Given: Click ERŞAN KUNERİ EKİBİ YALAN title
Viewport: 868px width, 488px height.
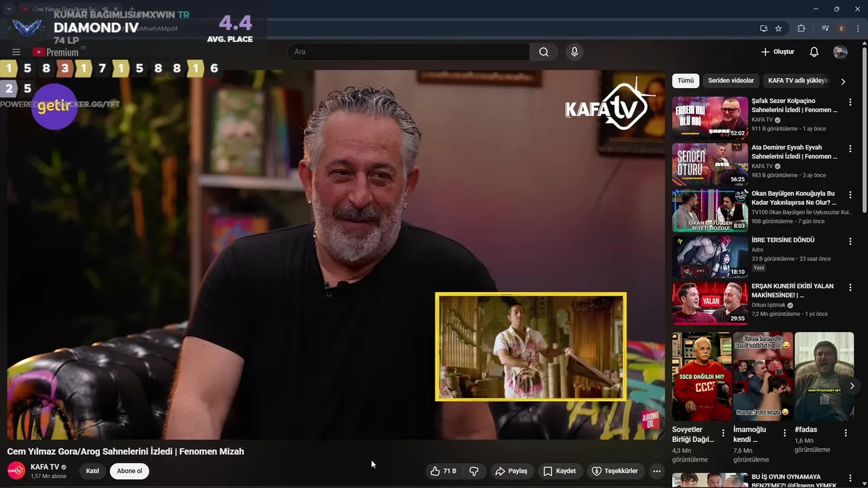Looking at the screenshot, I should point(792,291).
